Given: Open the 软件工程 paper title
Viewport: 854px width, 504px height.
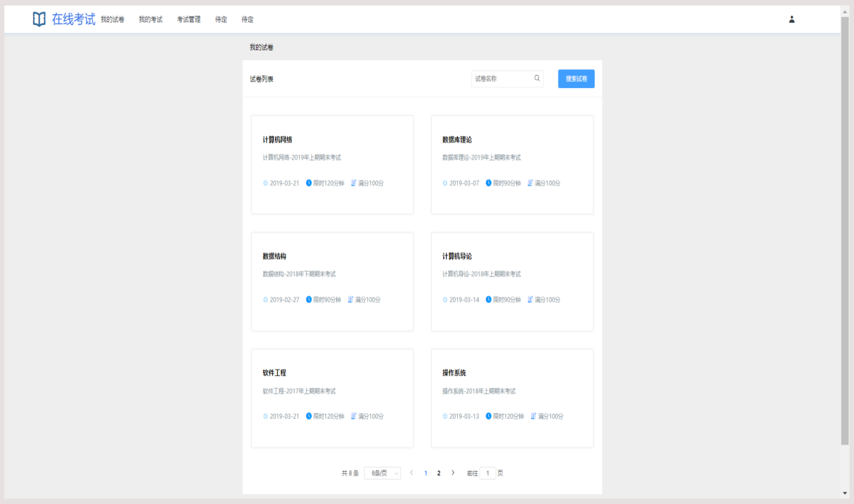Looking at the screenshot, I should point(274,373).
